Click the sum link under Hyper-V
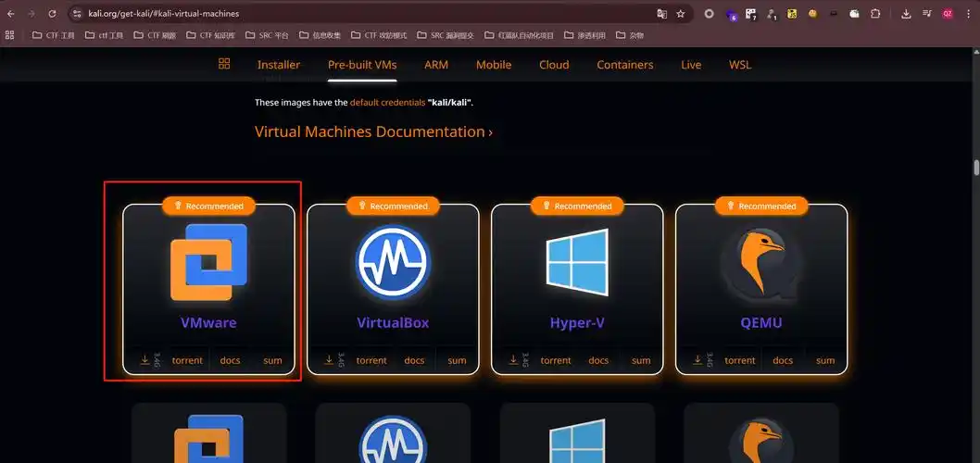980x463 pixels. tap(641, 360)
